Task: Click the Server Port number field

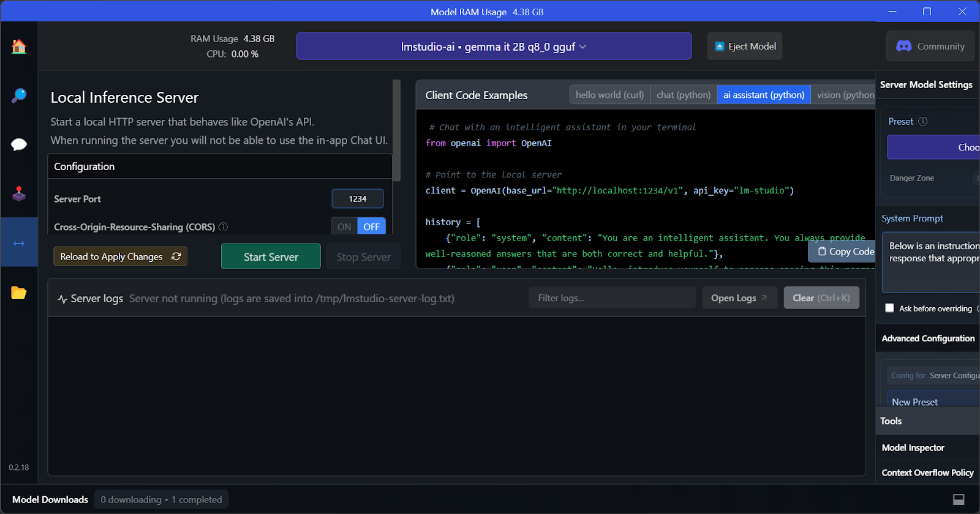Action: click(x=358, y=199)
